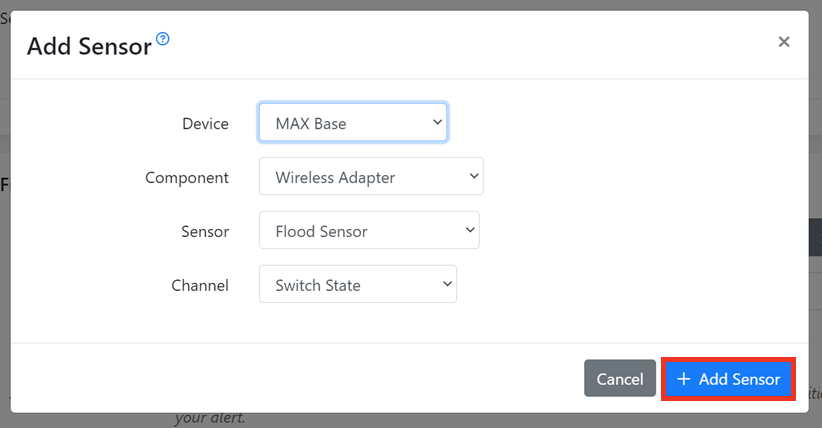Click the chevron arrow of Device select
Screen dimensions: 822x428
(x=437, y=122)
